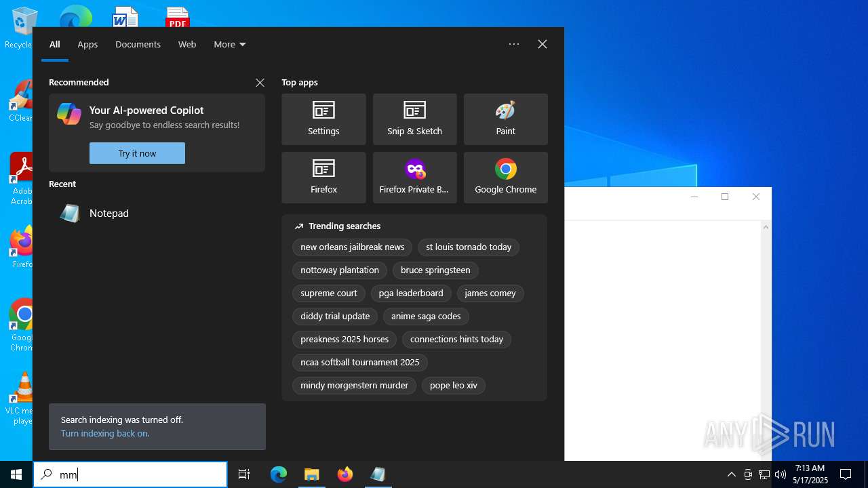Select the Adobe Acrobat desktop shortcut
This screenshot has width=868, height=488.
pyautogui.click(x=22, y=179)
